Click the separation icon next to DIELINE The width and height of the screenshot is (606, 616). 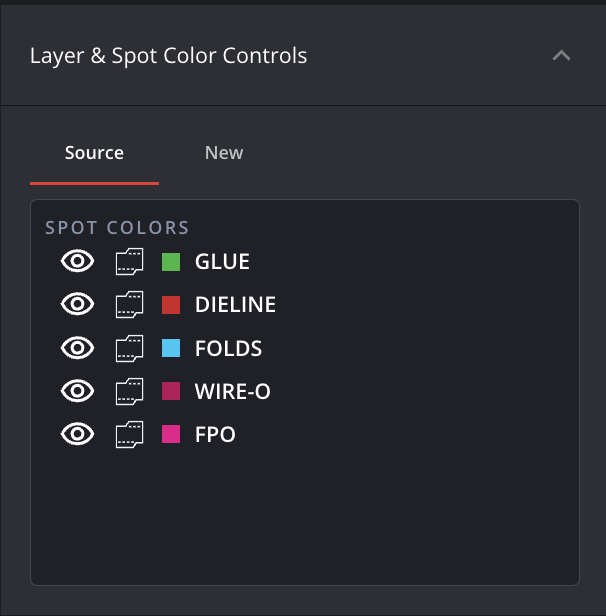130,305
